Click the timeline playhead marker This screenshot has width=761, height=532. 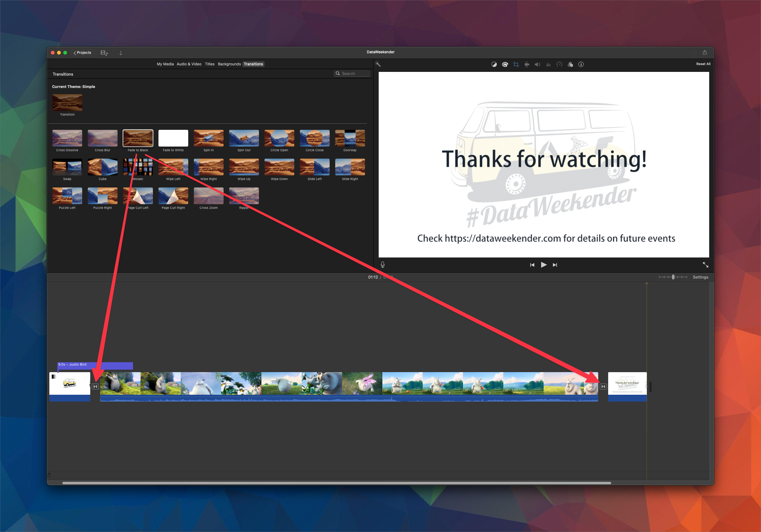(646, 284)
